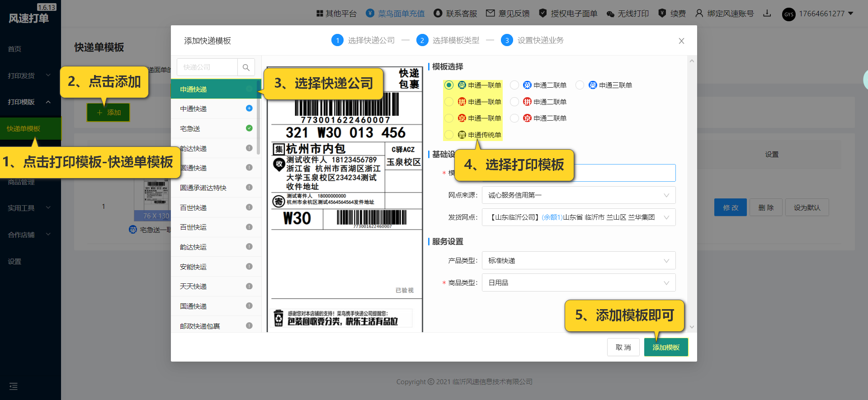Click the gray status badge beside 邮政快递包裹
This screenshot has width=868, height=400.
point(249,326)
